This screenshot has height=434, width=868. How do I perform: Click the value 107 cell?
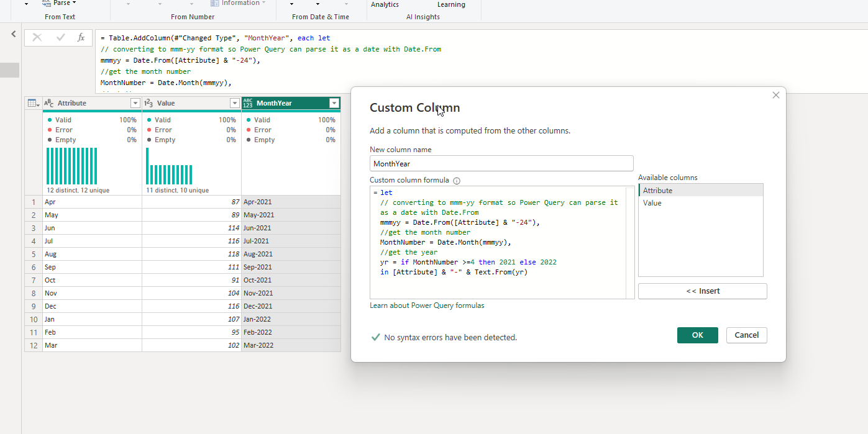[191, 319]
